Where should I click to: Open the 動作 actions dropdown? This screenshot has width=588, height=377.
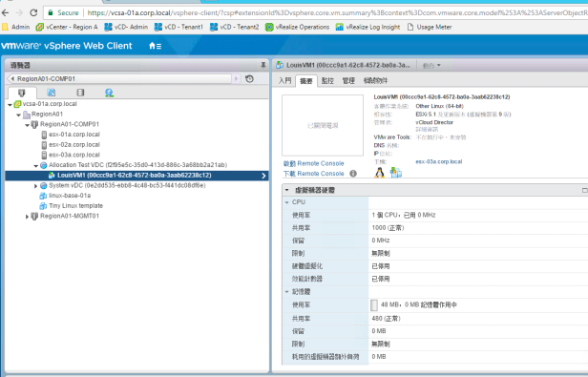(431, 66)
